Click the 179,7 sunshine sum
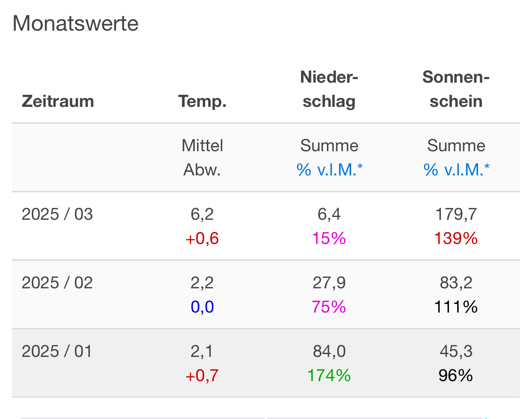 [456, 214]
